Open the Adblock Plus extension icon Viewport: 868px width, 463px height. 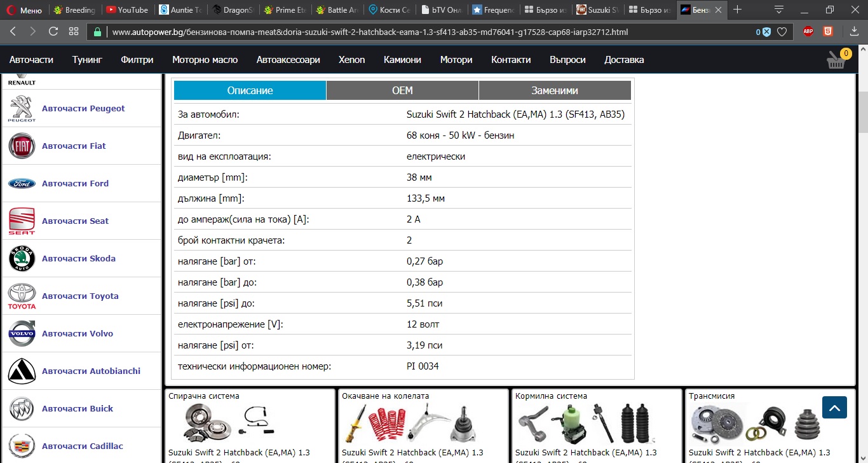coord(808,31)
